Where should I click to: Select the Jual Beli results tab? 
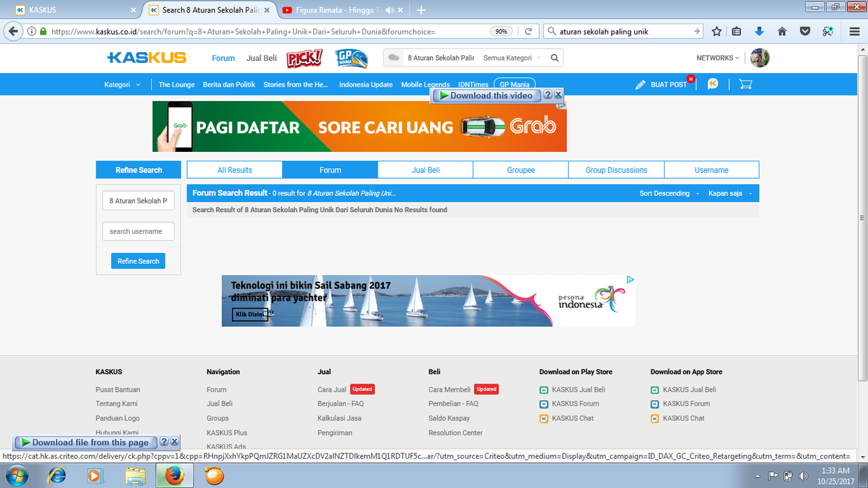425,170
